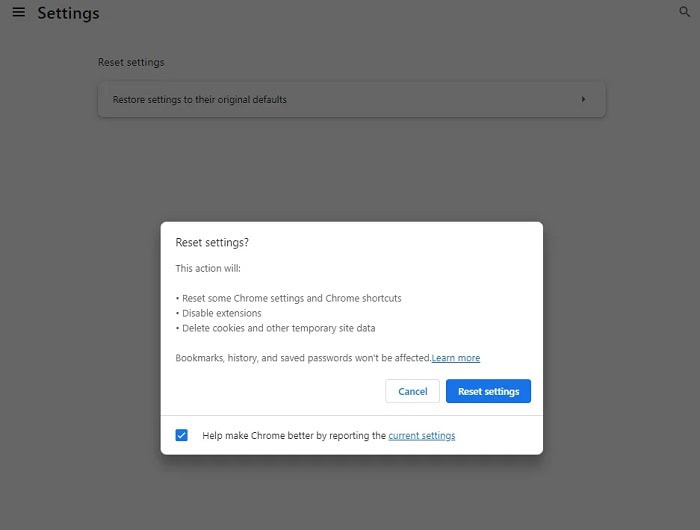Click the Reset settings section heading
The width and height of the screenshot is (700, 530).
click(x=131, y=63)
